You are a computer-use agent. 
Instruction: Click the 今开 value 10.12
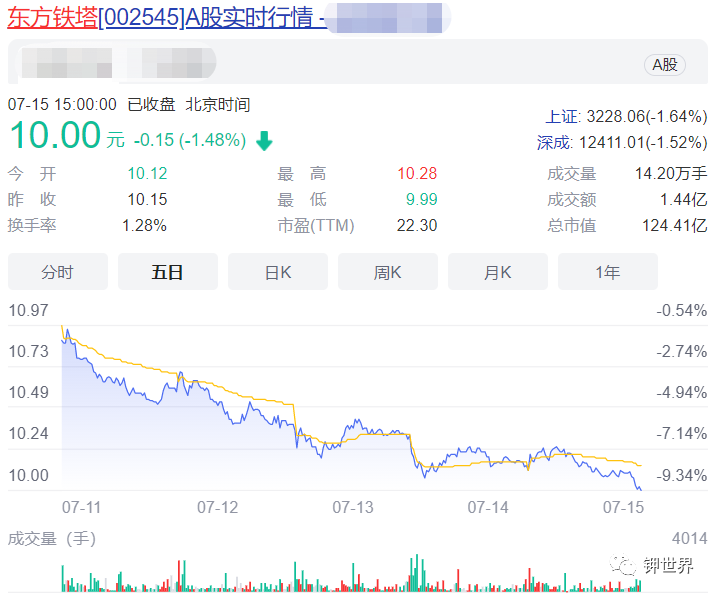pos(147,174)
